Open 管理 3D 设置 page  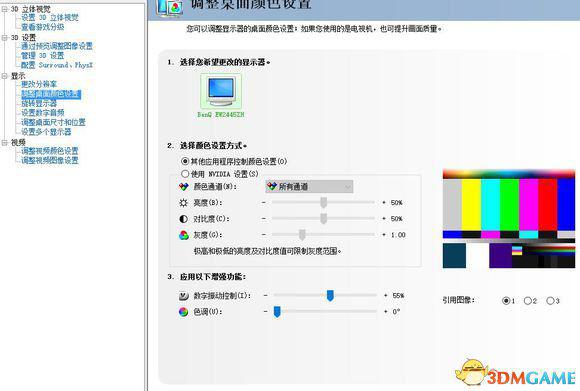(43, 55)
